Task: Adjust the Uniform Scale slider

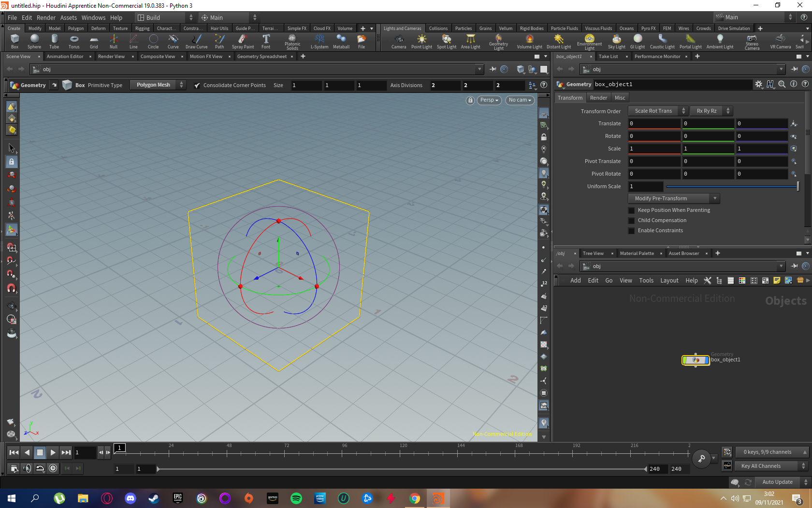Action: [x=732, y=187]
